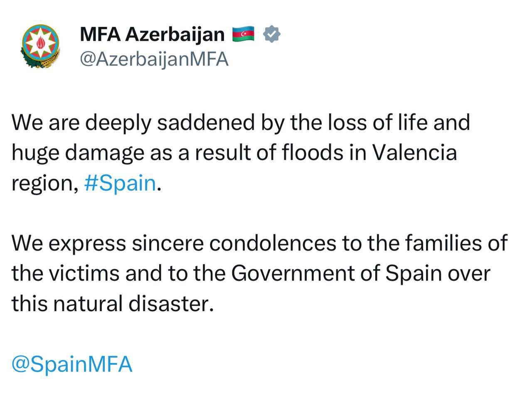The width and height of the screenshot is (532, 398).
Task: Click the Azerbaijan flag emoji
Action: click(243, 34)
